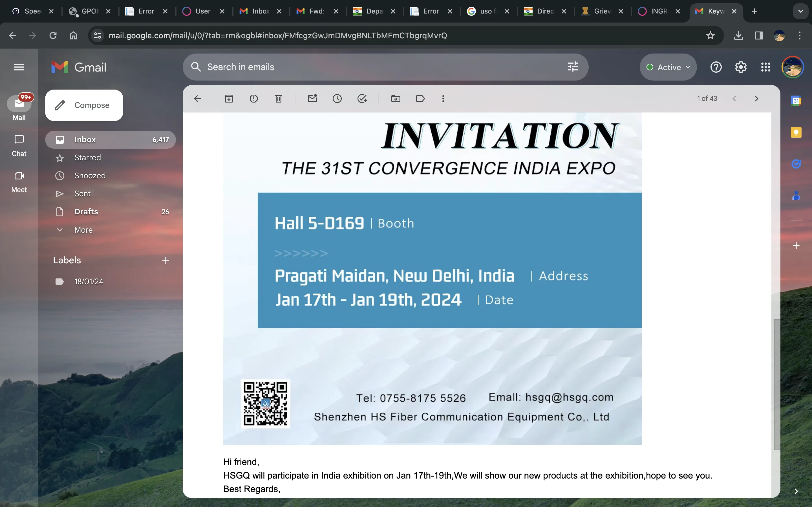Viewport: 812px width, 507px height.
Task: Open Move to folder icon
Action: pyautogui.click(x=396, y=99)
